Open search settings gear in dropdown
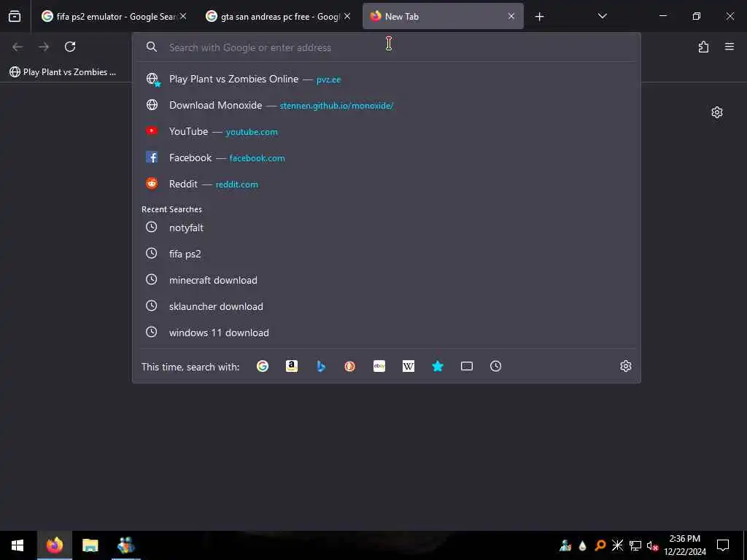 [x=625, y=366]
